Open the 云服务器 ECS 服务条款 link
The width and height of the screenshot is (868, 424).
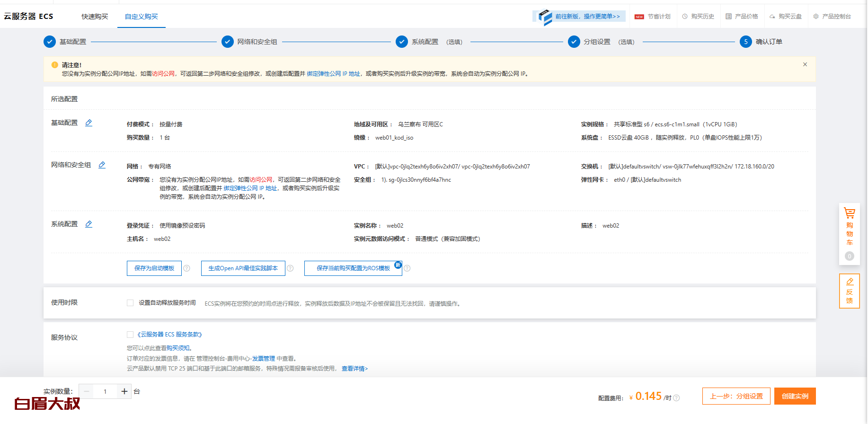(x=170, y=335)
